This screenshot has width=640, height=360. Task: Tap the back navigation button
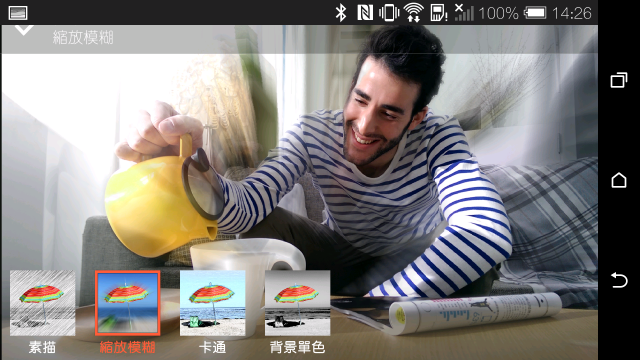click(619, 280)
